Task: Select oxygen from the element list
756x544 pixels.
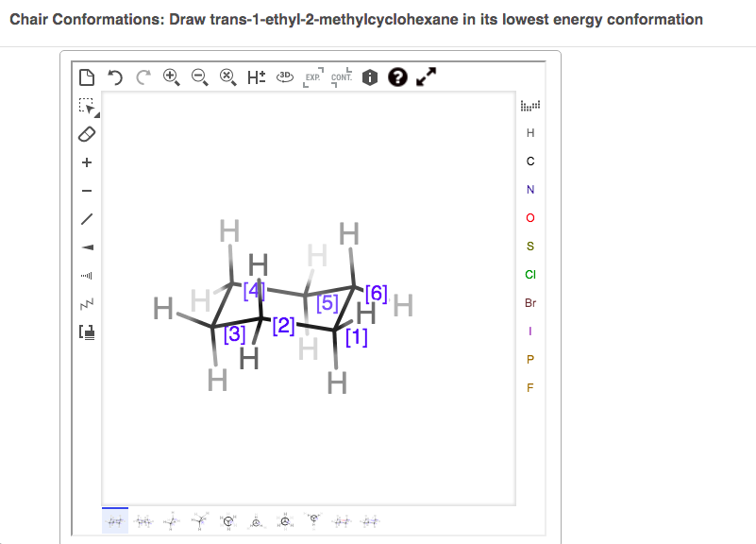Action: [x=529, y=218]
